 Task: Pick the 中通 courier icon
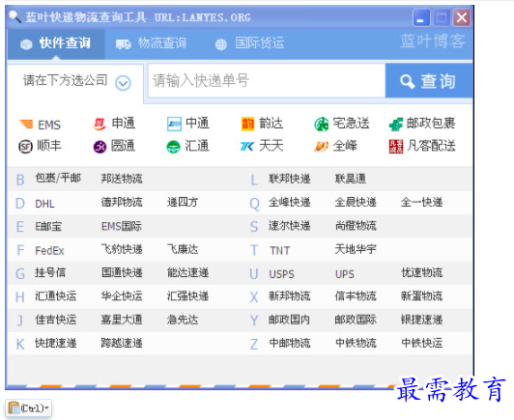174,124
